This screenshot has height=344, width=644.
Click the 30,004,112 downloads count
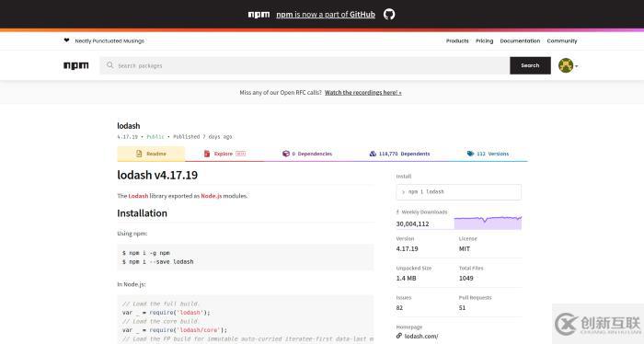point(412,224)
